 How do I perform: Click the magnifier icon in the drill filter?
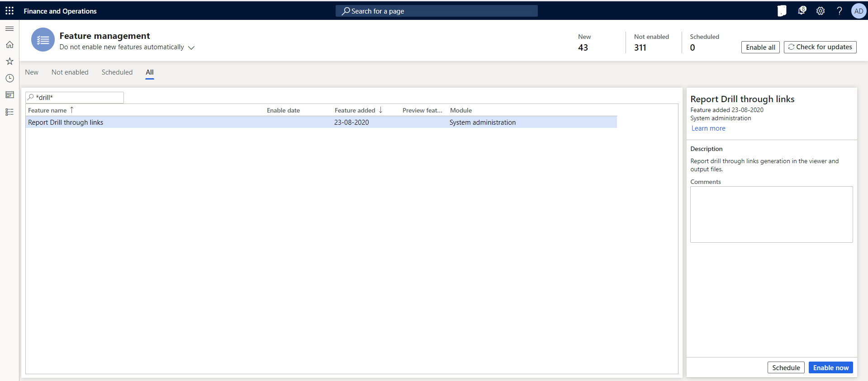tap(31, 97)
